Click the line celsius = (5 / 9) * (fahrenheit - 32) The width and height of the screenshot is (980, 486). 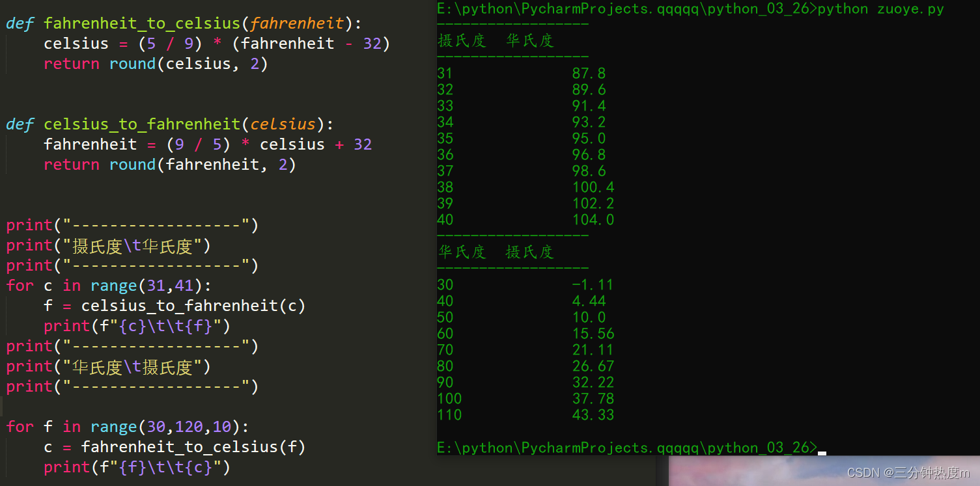[217, 44]
